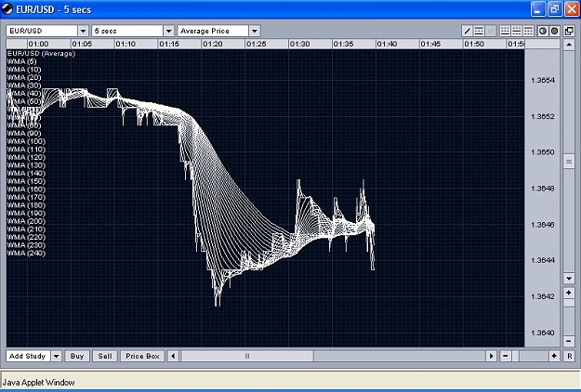Click the price axis scroll up arrow

pos(569,45)
